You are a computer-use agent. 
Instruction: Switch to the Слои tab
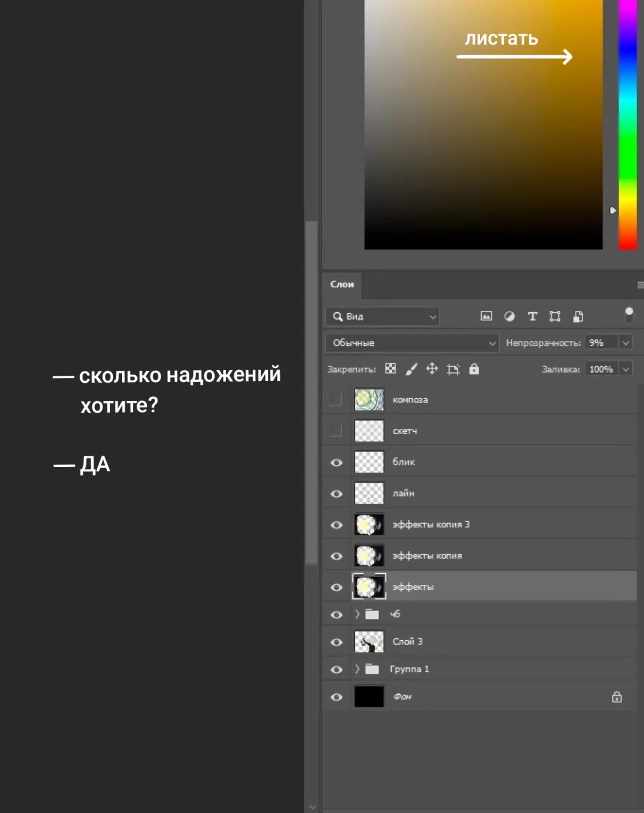[342, 284]
